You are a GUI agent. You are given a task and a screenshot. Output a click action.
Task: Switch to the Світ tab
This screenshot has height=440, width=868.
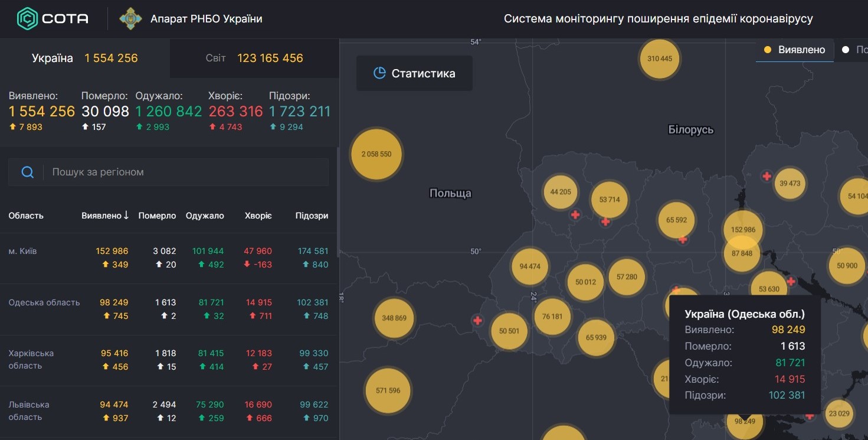[254, 58]
